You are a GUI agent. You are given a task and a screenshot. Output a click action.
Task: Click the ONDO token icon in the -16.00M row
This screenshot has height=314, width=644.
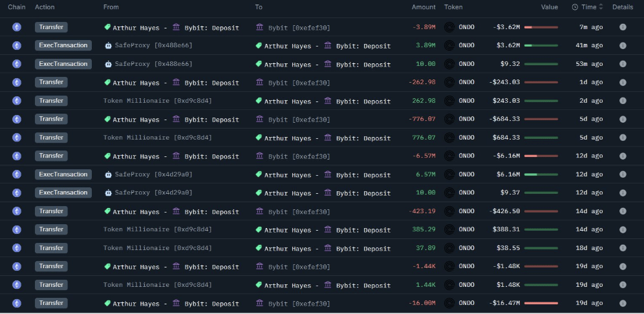[x=449, y=303]
